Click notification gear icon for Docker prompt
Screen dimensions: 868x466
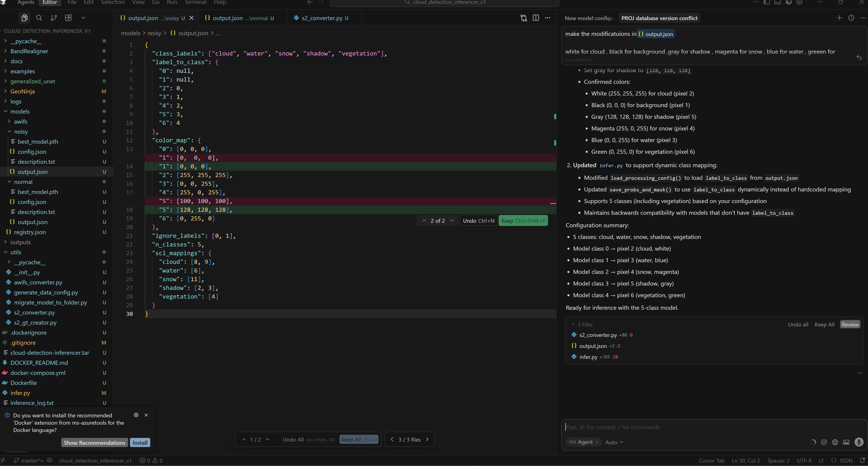tap(136, 415)
